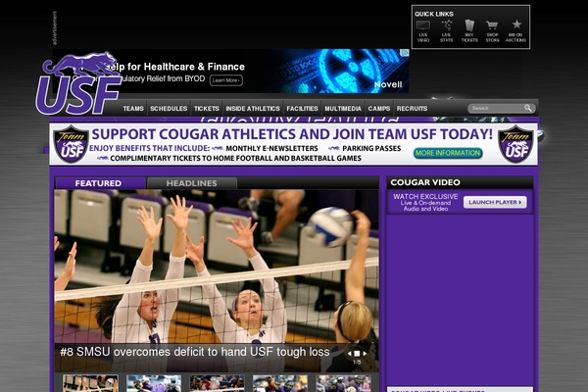Click the AdChoices icon on Novell ad
This screenshot has height=392, width=588.
click(x=406, y=53)
